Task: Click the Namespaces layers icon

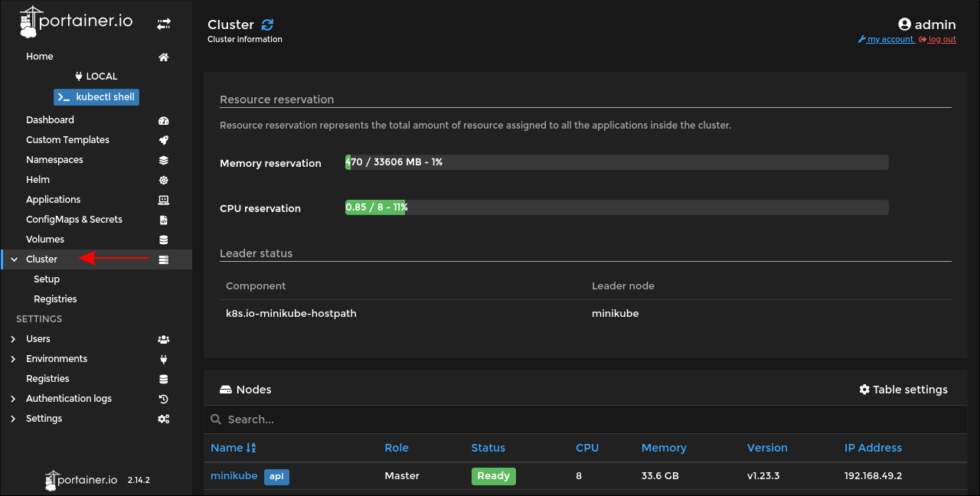Action: [163, 160]
